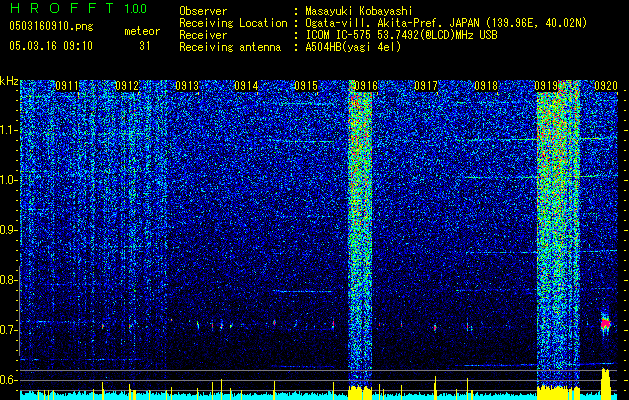Click the large magenta meteor echo near 0920
Image resolution: width=629 pixels, height=400 pixels.
click(x=605, y=323)
